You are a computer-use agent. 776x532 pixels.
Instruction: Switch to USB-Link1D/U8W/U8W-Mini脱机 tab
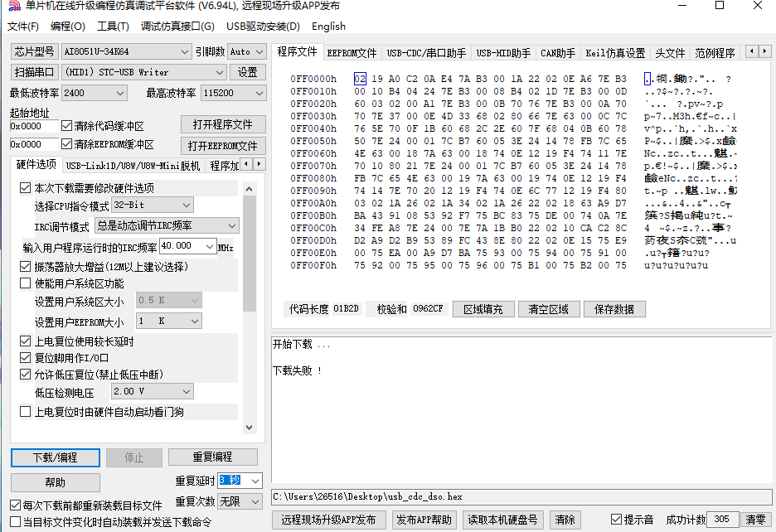[x=133, y=165]
